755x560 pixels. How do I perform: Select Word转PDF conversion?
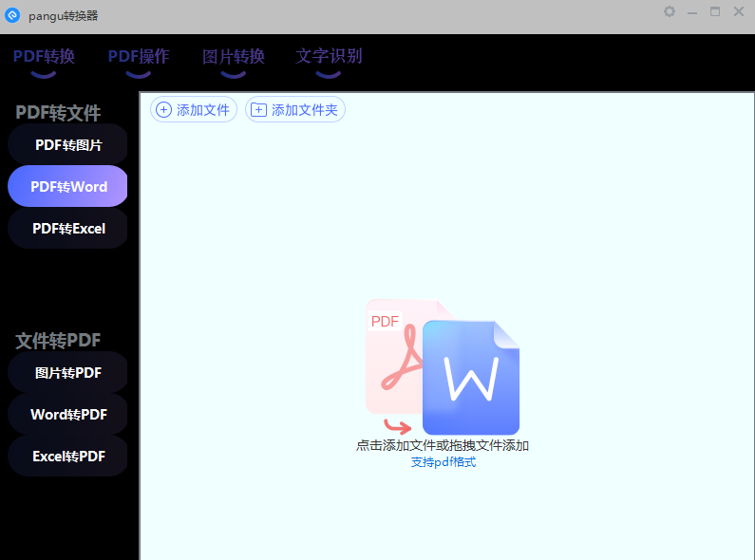67,414
